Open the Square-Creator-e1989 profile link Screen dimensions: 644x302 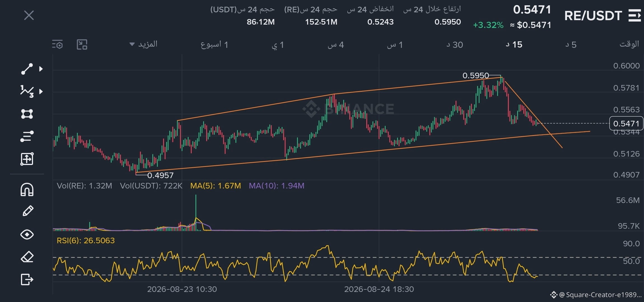[x=596, y=295]
